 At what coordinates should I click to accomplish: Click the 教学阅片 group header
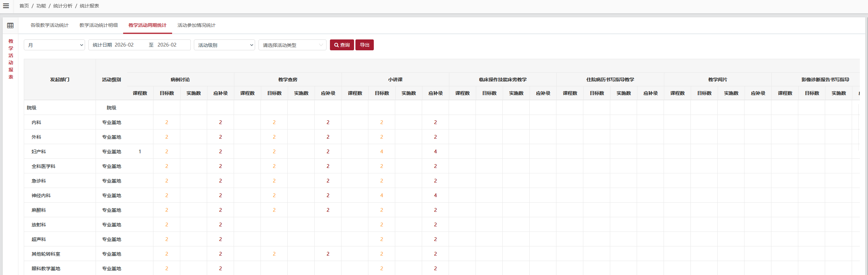click(x=718, y=80)
